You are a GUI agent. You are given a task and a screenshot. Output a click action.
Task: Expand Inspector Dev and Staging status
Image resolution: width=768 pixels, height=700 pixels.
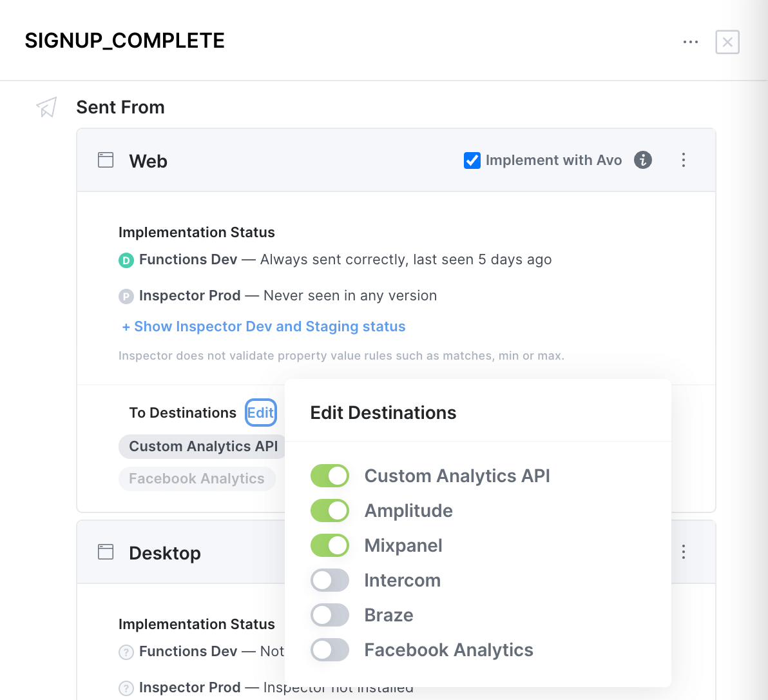pos(264,327)
